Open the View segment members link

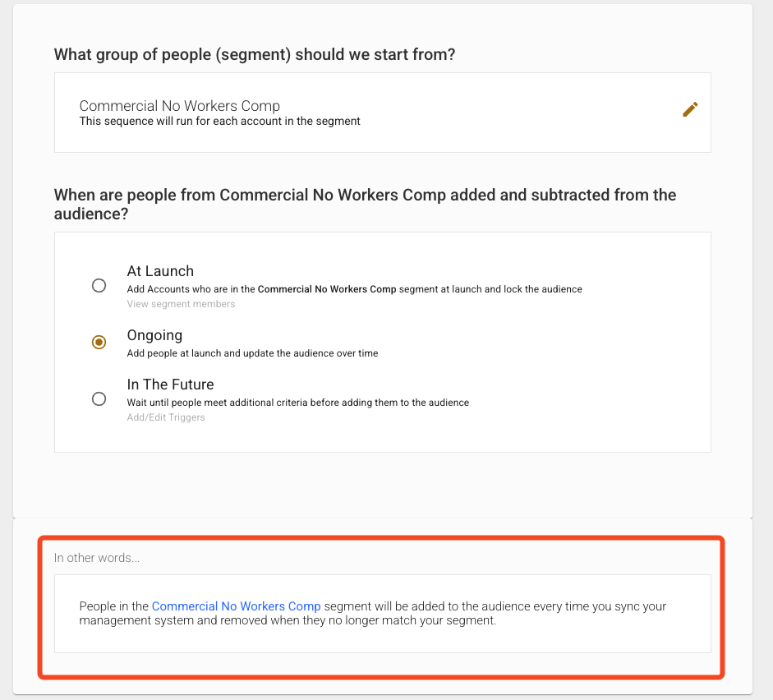181,304
